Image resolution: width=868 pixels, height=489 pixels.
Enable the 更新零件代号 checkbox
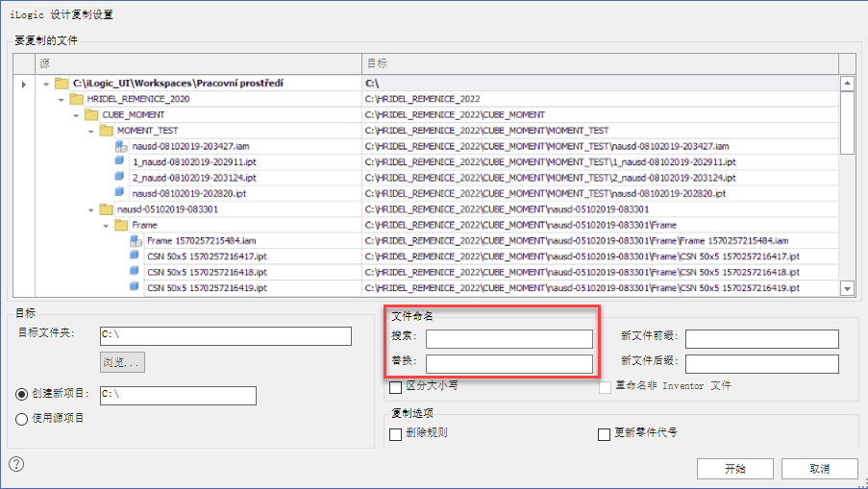point(604,434)
